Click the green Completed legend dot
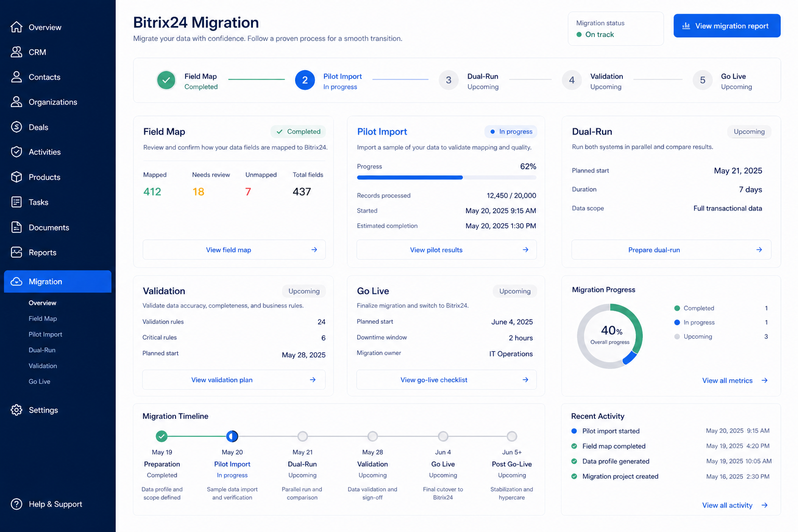The height and width of the screenshot is (532, 798). pos(677,308)
